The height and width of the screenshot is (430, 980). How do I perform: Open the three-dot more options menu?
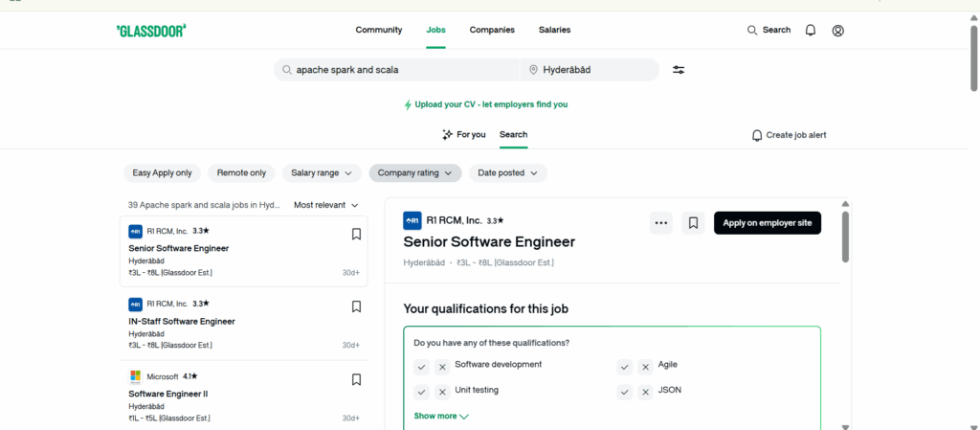661,223
